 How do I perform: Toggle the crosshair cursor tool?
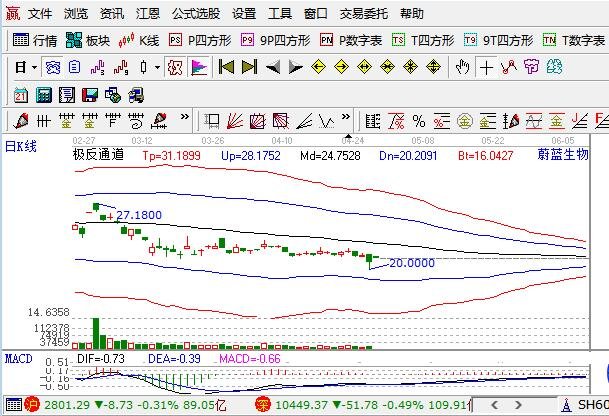486,68
